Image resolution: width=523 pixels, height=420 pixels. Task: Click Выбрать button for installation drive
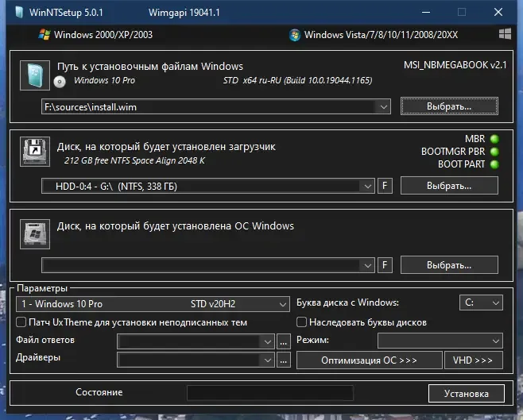(x=449, y=265)
